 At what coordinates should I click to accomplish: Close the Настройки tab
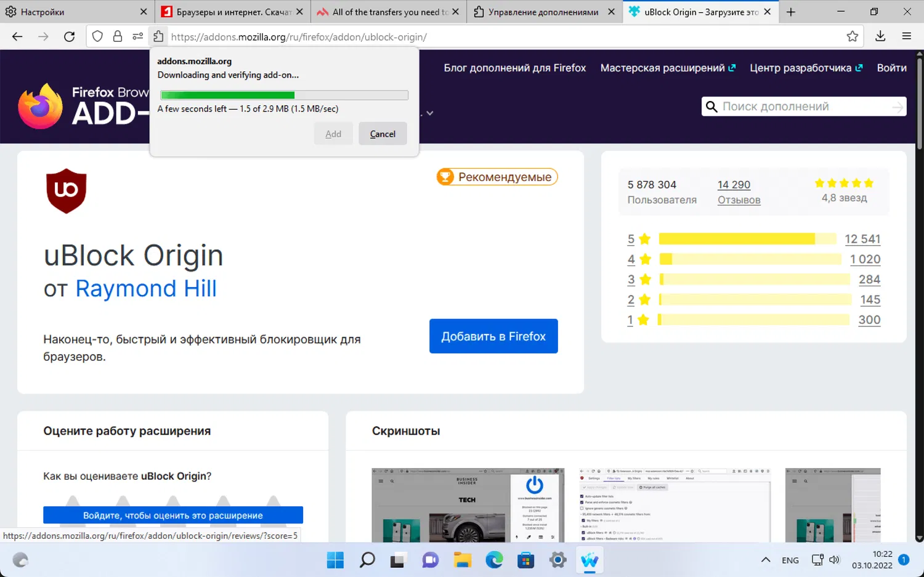point(144,12)
